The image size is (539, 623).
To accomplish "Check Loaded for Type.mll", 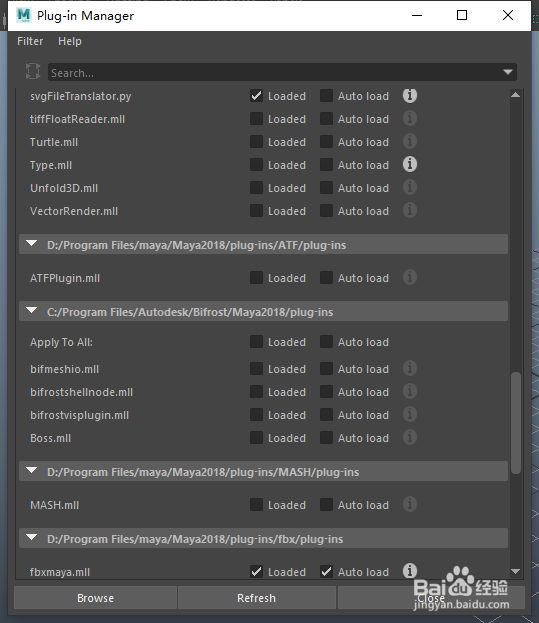I will pos(256,165).
